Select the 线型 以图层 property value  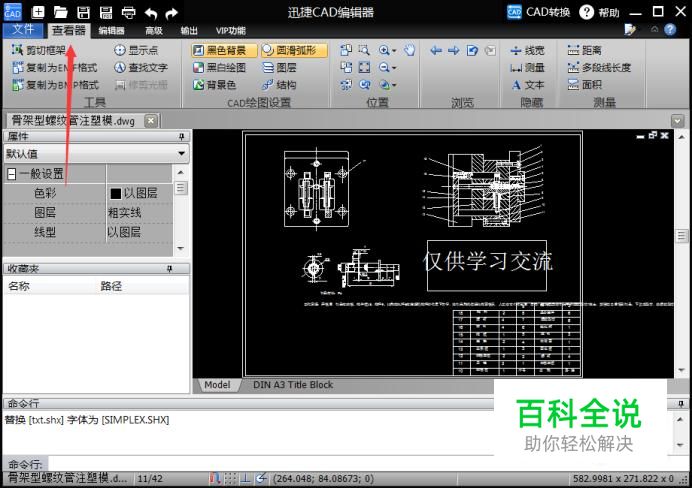(124, 232)
